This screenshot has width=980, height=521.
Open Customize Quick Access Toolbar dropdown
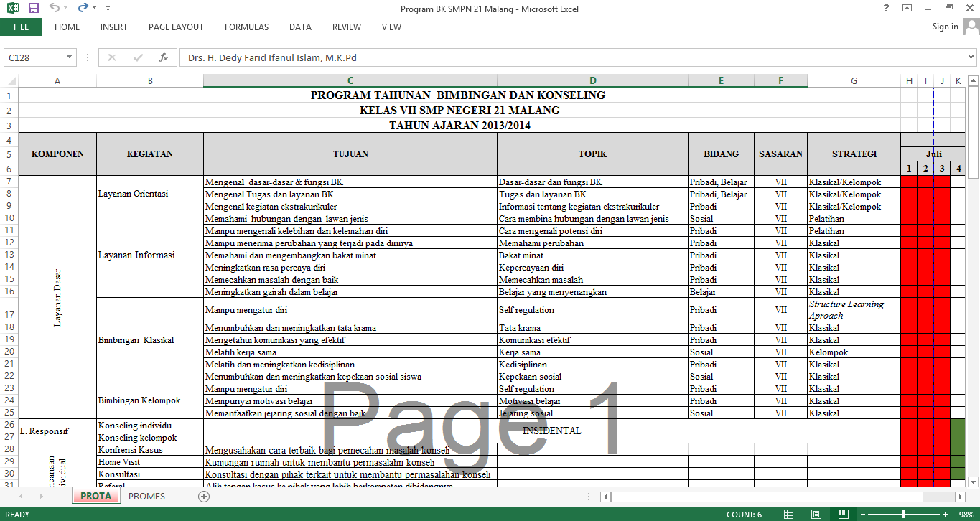point(108,9)
